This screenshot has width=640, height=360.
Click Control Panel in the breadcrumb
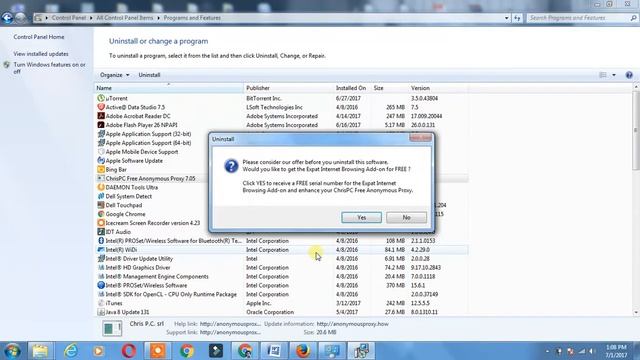(69, 18)
